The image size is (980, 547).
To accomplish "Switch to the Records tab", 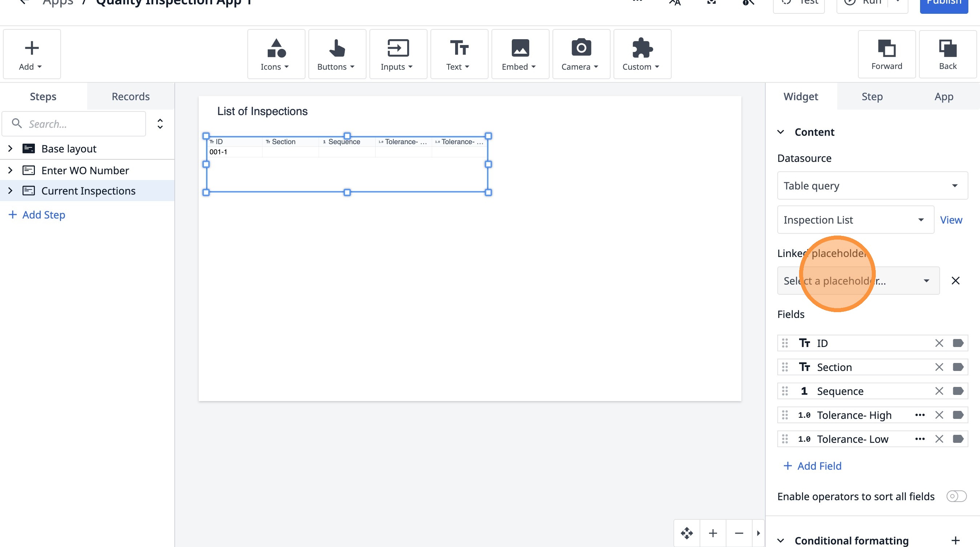I will (130, 97).
